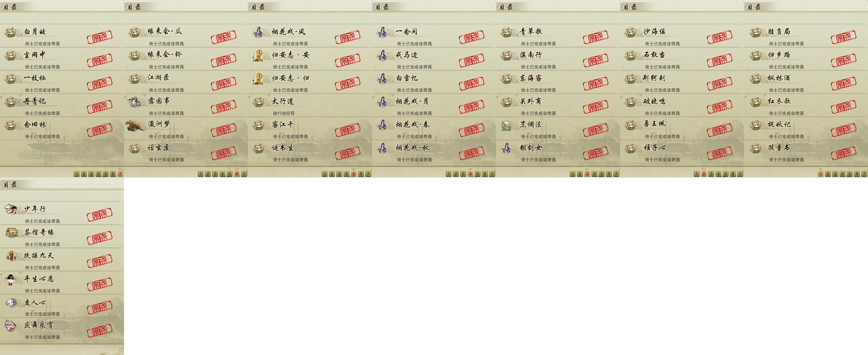Click the lizard creature icon beside 瀛洲梦
Viewport: 868px width, 355px height.
[135, 125]
